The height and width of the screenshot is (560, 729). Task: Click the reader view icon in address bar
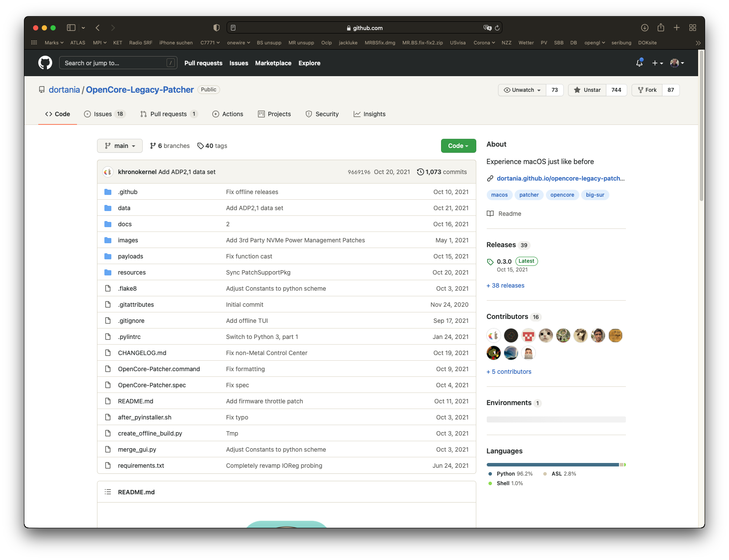click(233, 28)
